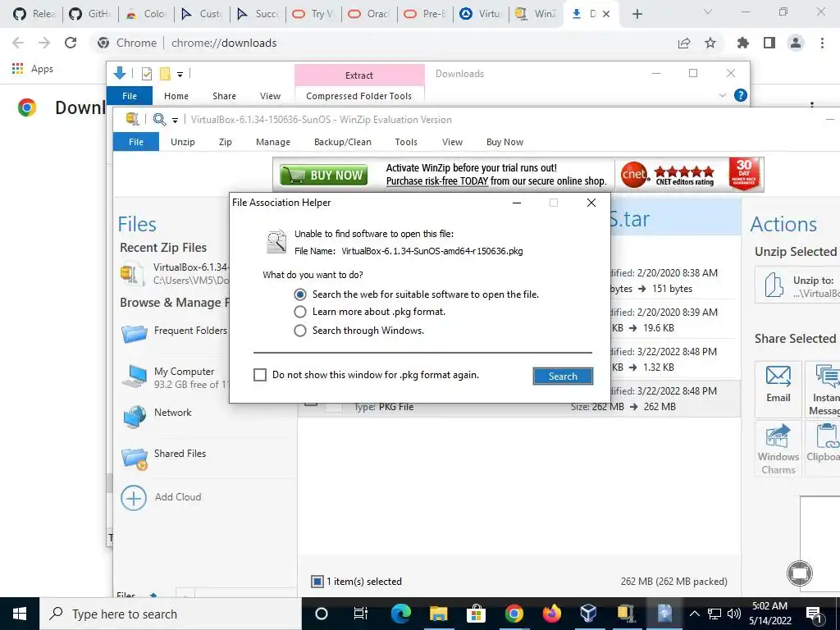Screen dimensions: 840x630
Task: Click the Explorer properties checkmark quick-access icon
Action: pyautogui.click(x=146, y=74)
